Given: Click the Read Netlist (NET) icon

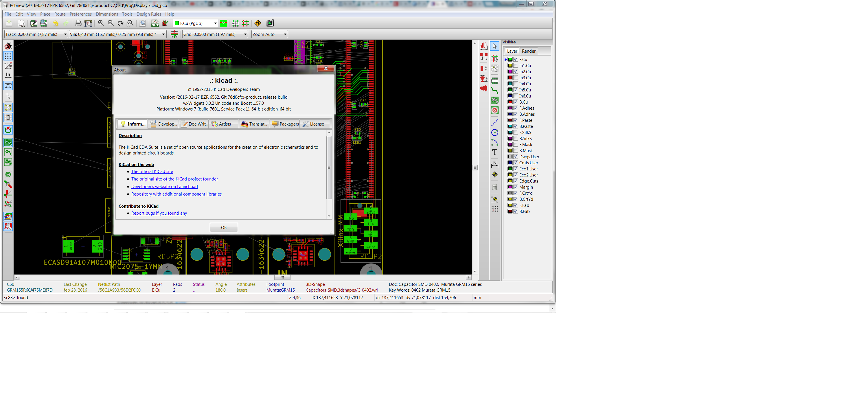Looking at the screenshot, I should click(155, 23).
